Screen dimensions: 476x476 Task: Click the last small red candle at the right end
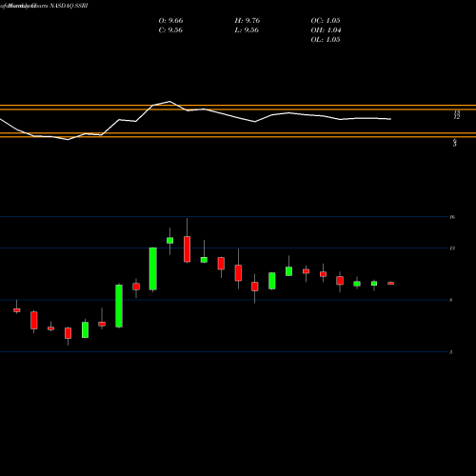pyautogui.click(x=391, y=283)
